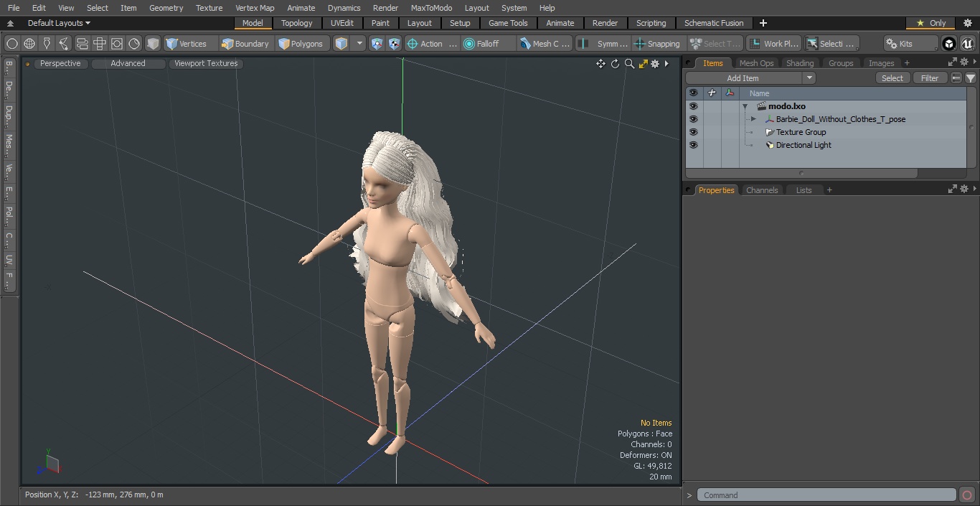The image size is (980, 506).
Task: Click the cube primitive icon before Vertices
Action: 153,44
